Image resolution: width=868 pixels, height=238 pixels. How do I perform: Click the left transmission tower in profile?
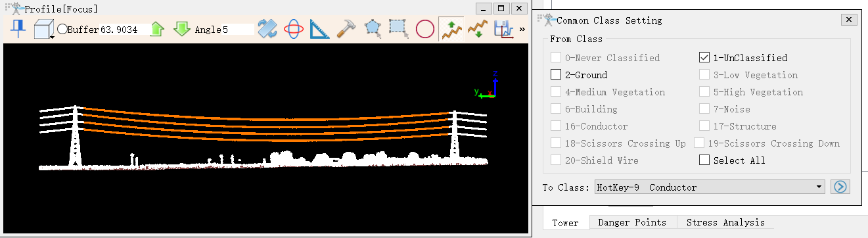[76, 136]
